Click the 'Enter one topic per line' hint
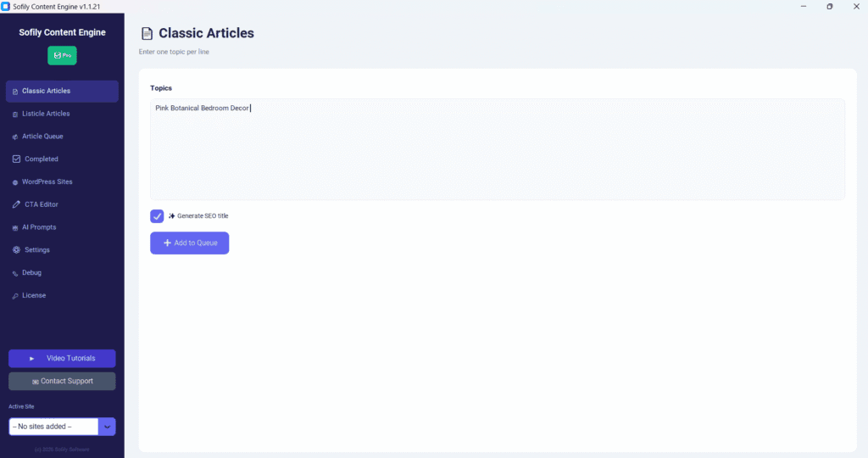 [174, 52]
